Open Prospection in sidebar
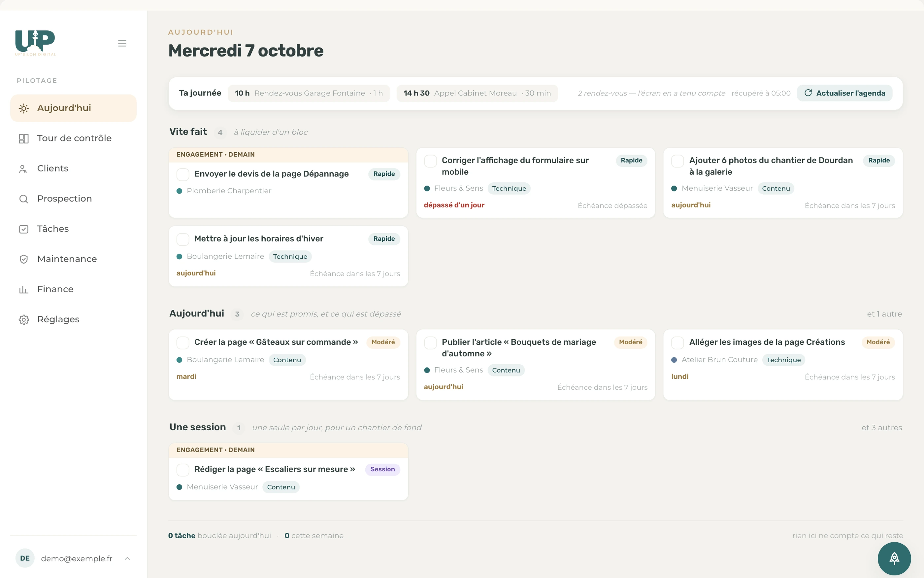This screenshot has height=578, width=924. coord(73,199)
